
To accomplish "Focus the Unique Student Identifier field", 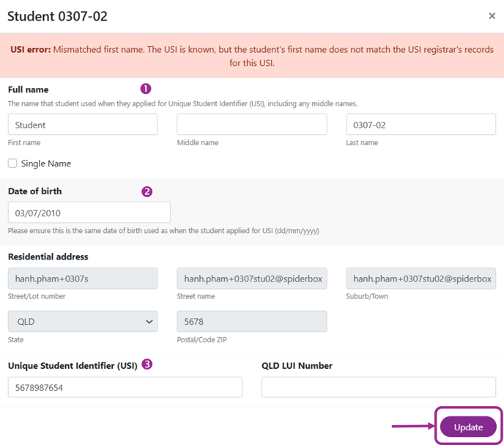I will coord(125,387).
